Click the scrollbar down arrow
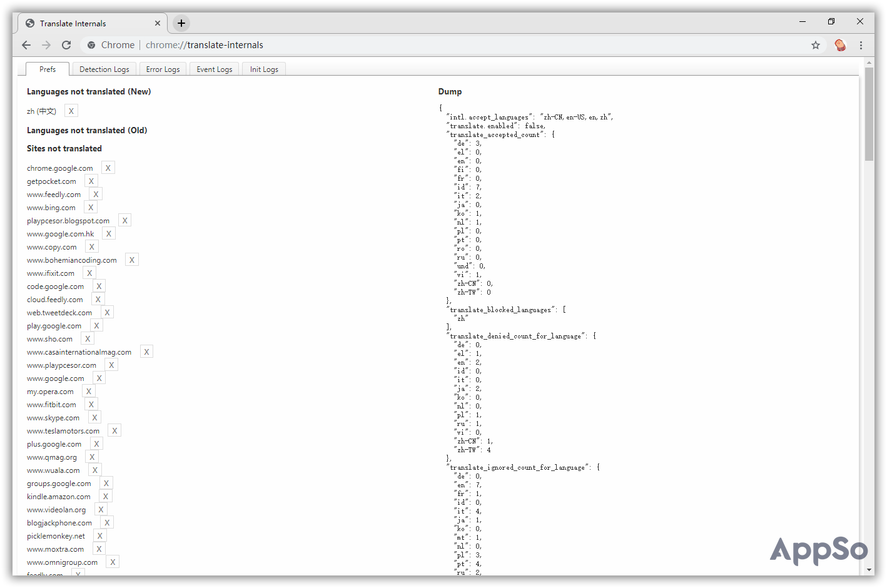This screenshot has height=588, width=887. (869, 570)
